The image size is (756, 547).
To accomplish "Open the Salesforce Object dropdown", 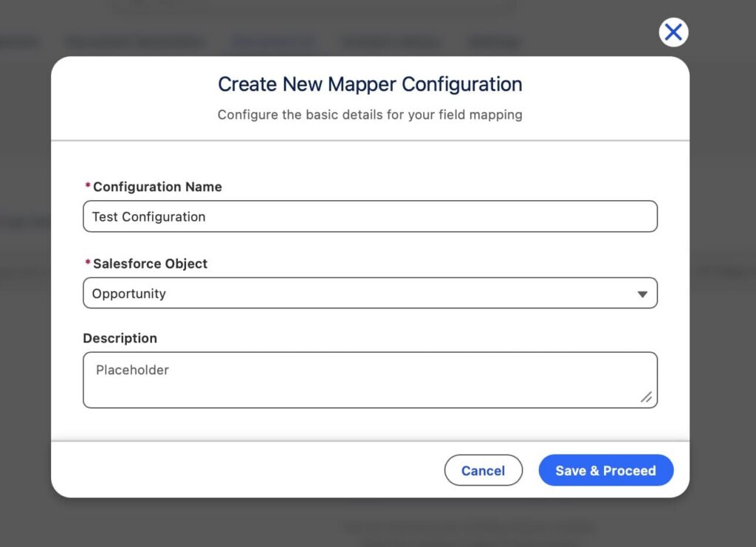I will [370, 293].
